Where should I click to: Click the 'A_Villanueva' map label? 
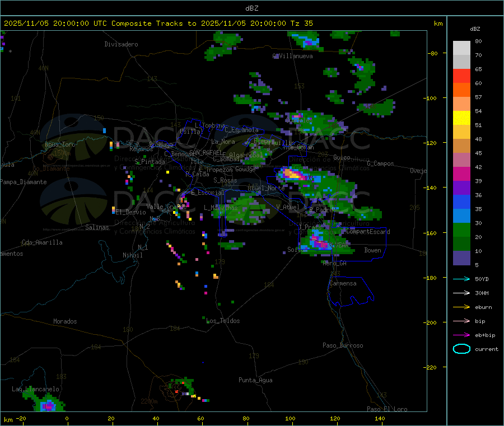[x=292, y=56]
